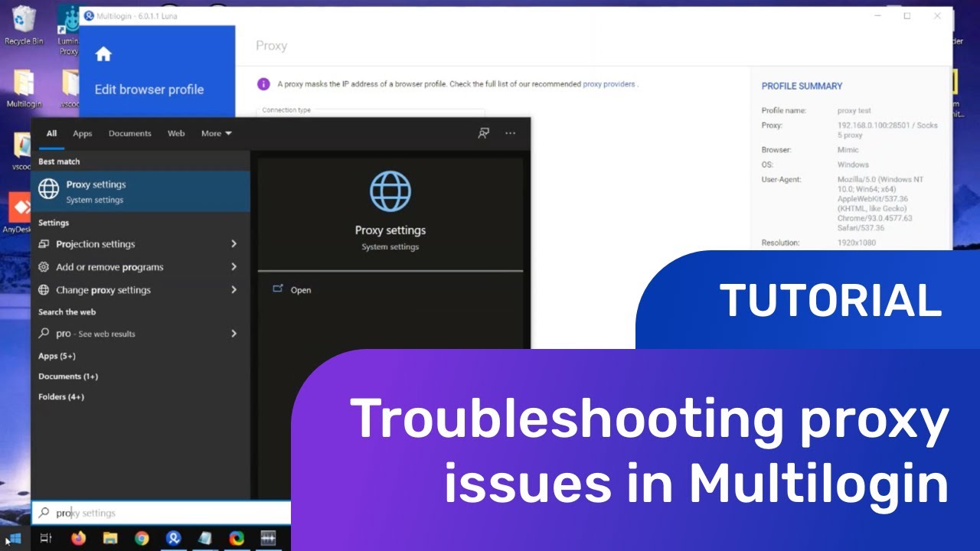Open the AnyDesk desktop icon
Screen dimensions: 980x551
pyautogui.click(x=18, y=214)
